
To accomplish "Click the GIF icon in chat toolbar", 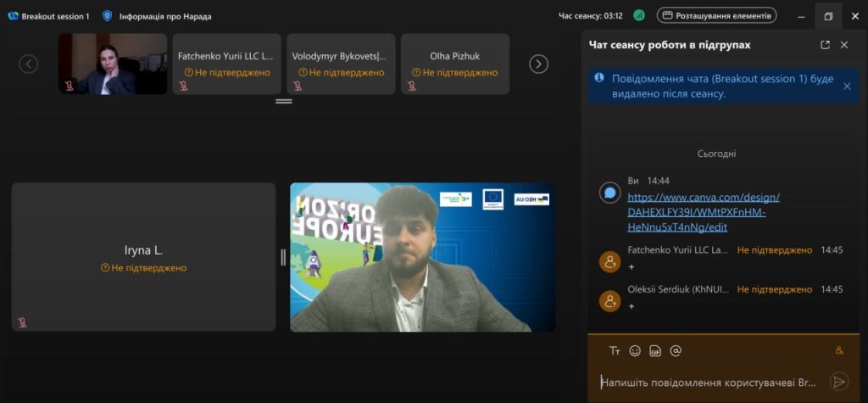I will pyautogui.click(x=655, y=350).
